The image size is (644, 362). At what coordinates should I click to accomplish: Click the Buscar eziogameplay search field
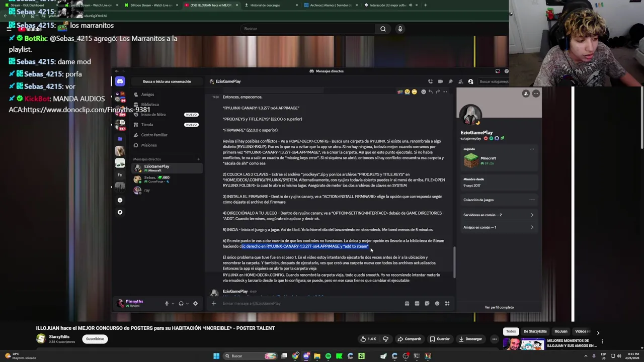point(492,81)
